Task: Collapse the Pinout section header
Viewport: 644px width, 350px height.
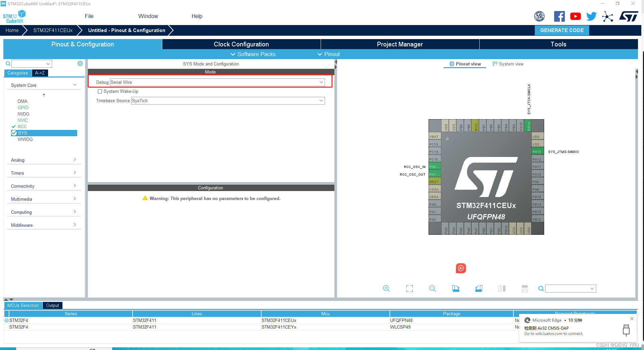Action: pos(328,54)
